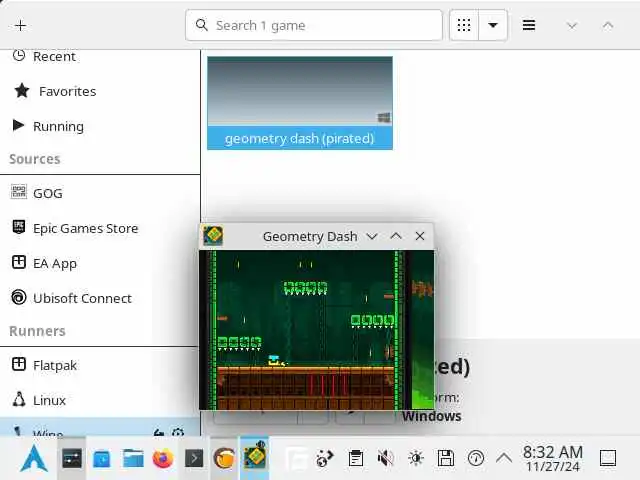Switch to grid view with dotted icon
Image resolution: width=640 pixels, height=480 pixels.
(x=464, y=25)
